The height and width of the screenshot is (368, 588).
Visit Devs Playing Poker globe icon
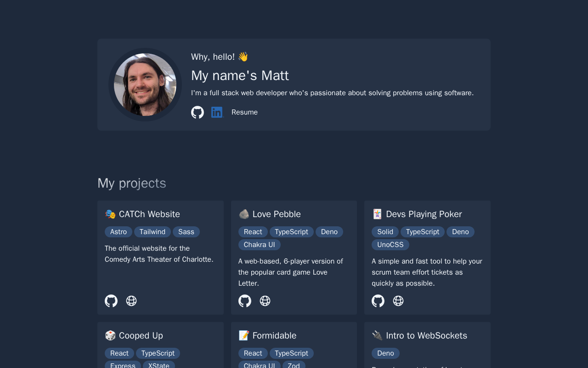click(x=398, y=301)
